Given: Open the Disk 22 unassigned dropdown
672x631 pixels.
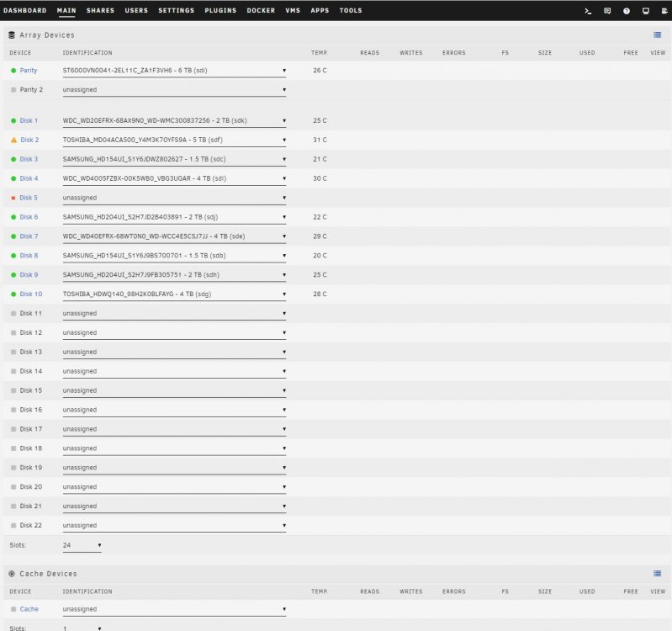Looking at the screenshot, I should [174, 526].
